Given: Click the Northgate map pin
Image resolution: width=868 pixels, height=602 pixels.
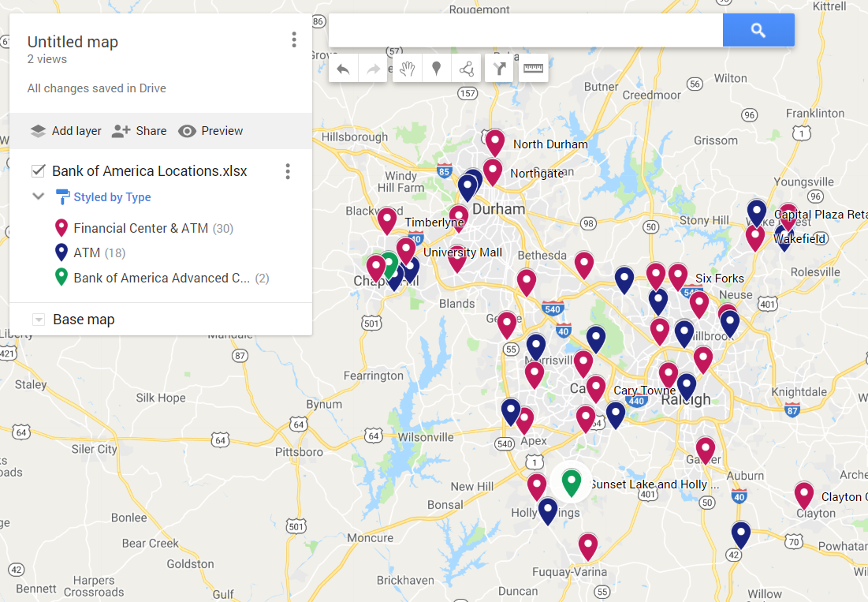Looking at the screenshot, I should click(x=492, y=170).
